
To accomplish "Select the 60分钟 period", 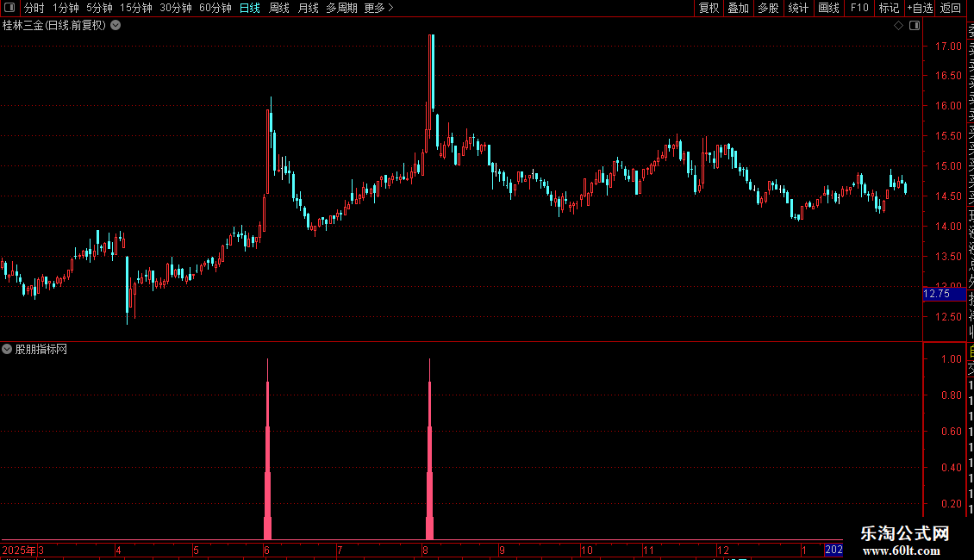I will pyautogui.click(x=215, y=8).
